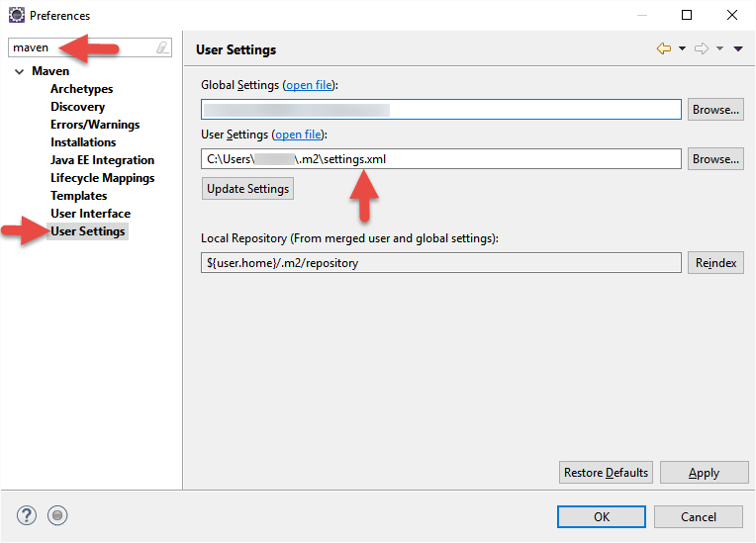Select Discovery in the Maven tree

(x=77, y=107)
